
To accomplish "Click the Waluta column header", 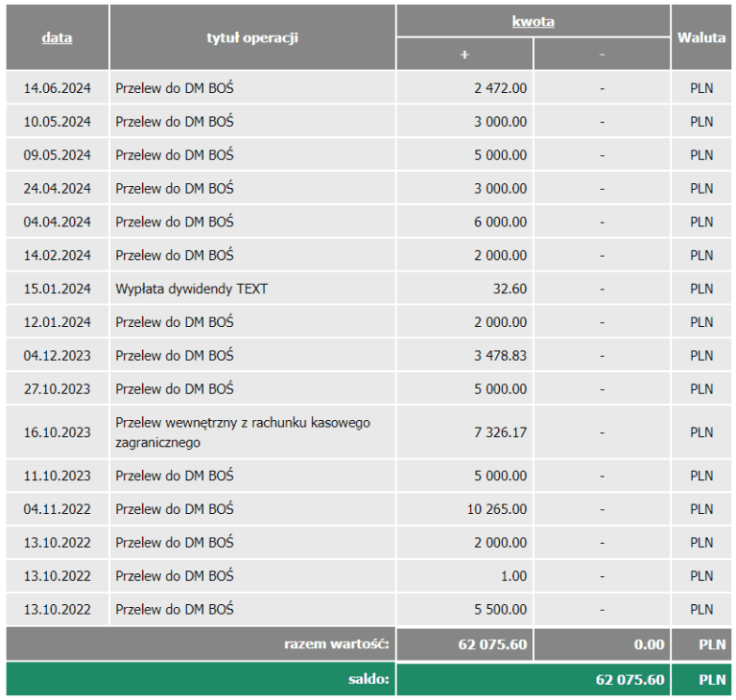I will click(701, 38).
